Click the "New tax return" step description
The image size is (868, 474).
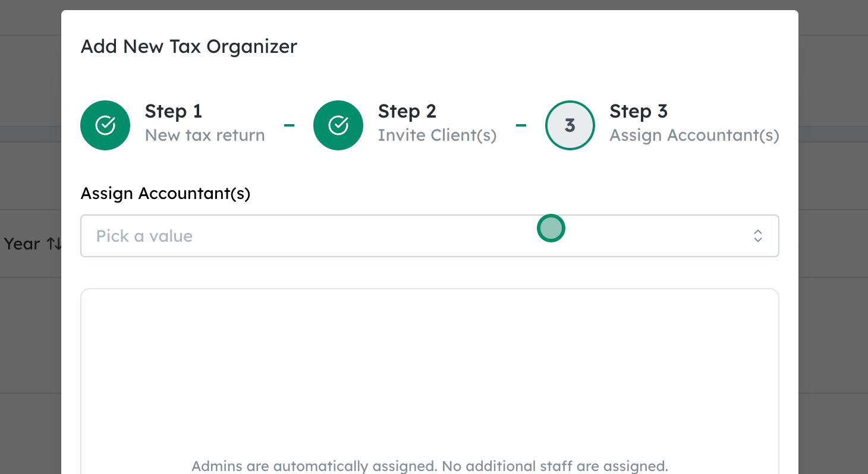point(205,135)
